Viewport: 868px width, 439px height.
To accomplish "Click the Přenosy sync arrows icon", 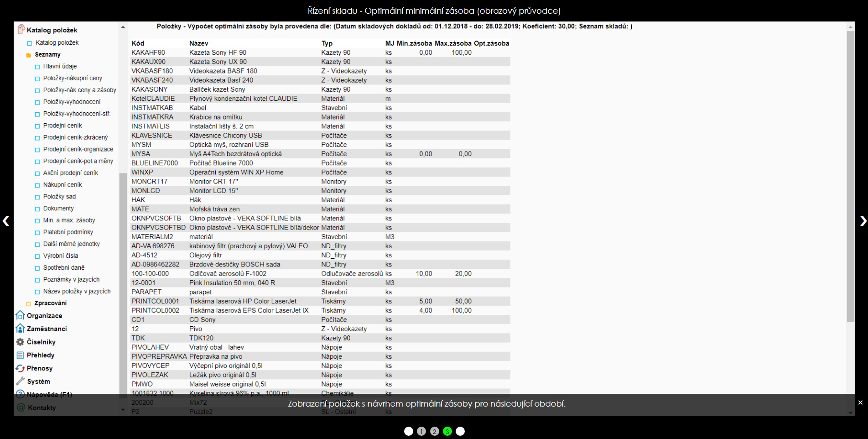I will point(20,368).
